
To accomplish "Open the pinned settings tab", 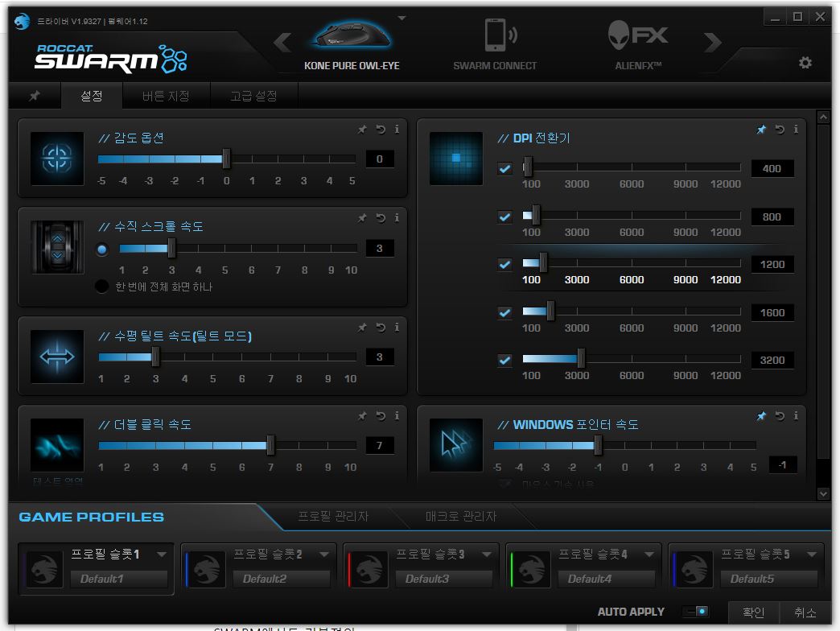I will 35,96.
